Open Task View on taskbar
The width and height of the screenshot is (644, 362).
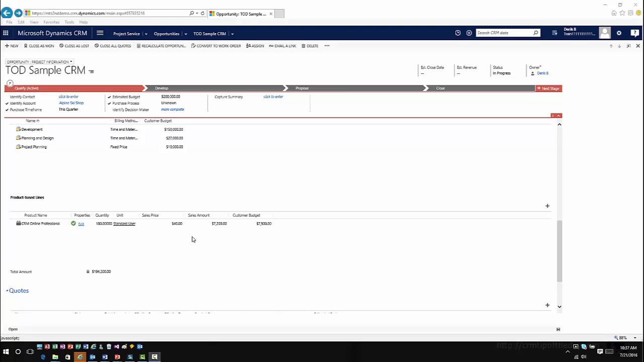pyautogui.click(x=30, y=351)
